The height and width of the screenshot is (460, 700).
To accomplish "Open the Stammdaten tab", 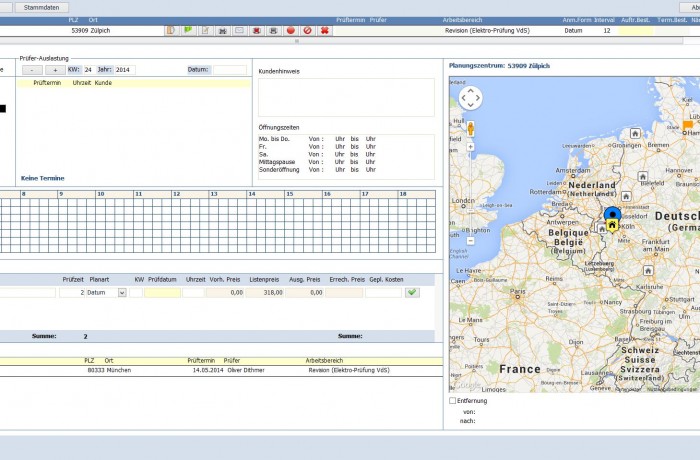I will tap(41, 7).
